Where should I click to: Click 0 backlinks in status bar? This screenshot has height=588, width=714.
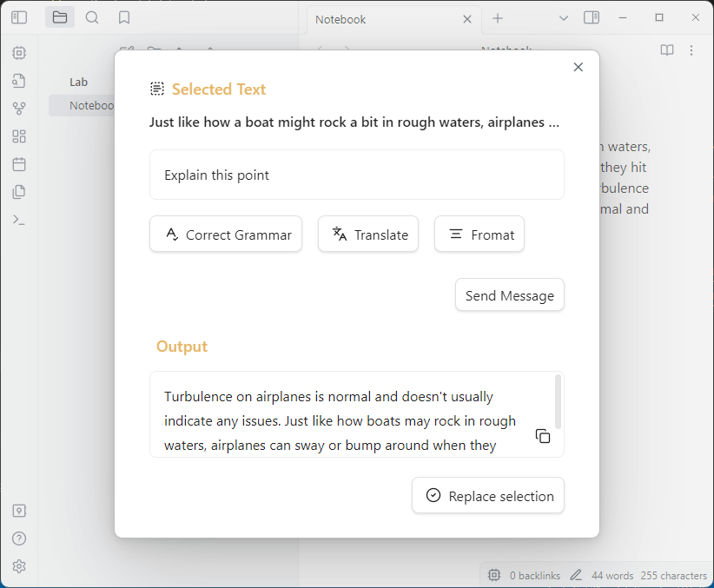534,575
